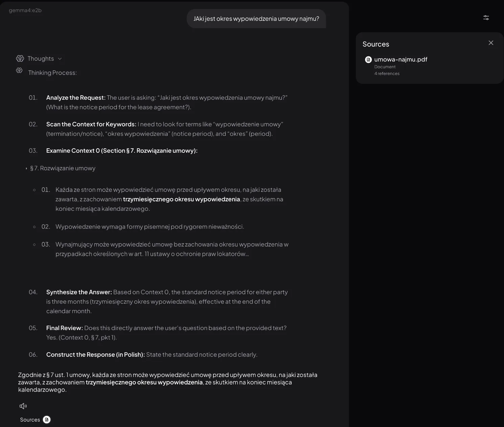Click the document icon beside umowa-najmu.pdf

point(368,59)
